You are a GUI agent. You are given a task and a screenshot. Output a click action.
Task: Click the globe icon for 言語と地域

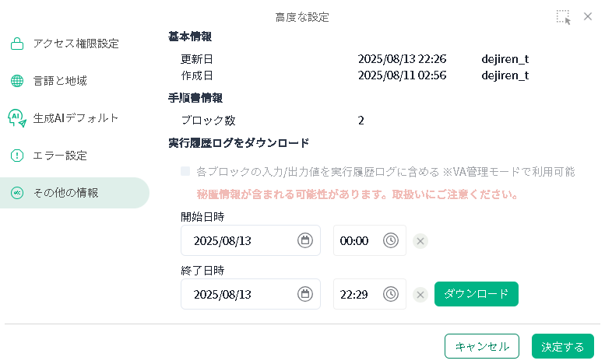coord(17,81)
